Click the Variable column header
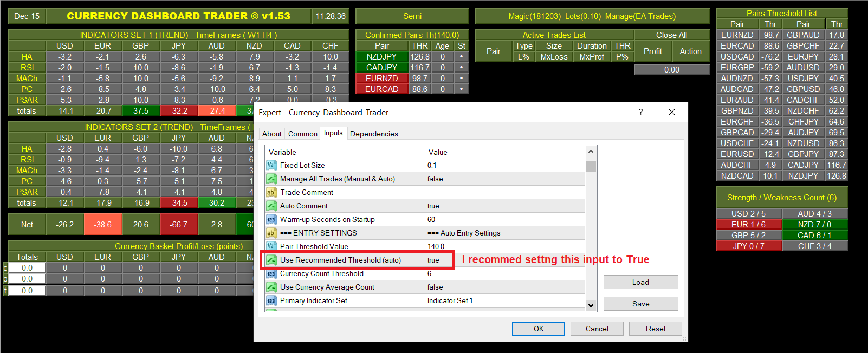 coord(345,152)
